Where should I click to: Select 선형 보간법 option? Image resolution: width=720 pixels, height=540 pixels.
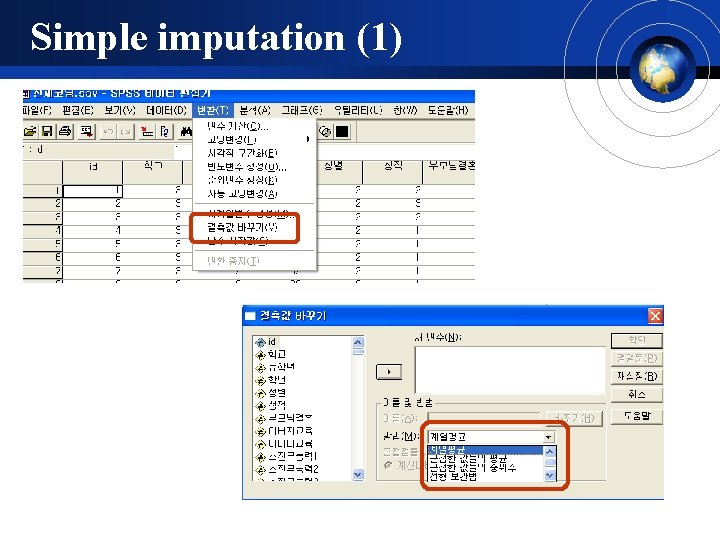486,477
